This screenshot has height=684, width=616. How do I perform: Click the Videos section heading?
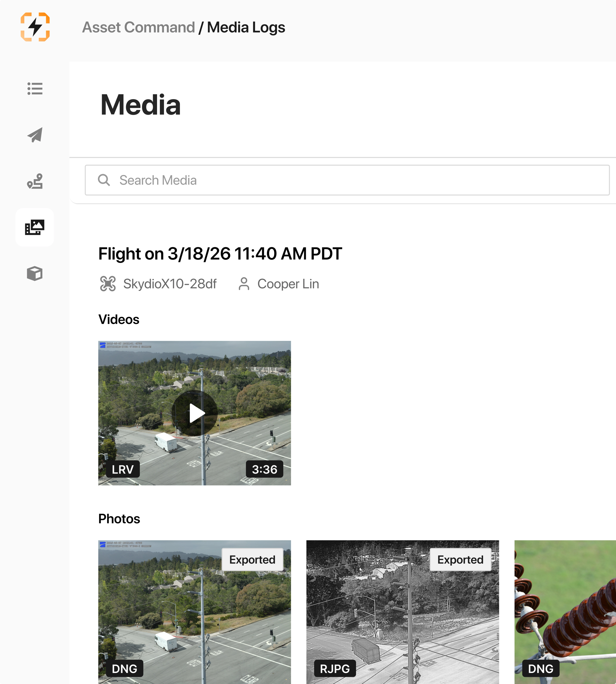coord(119,319)
